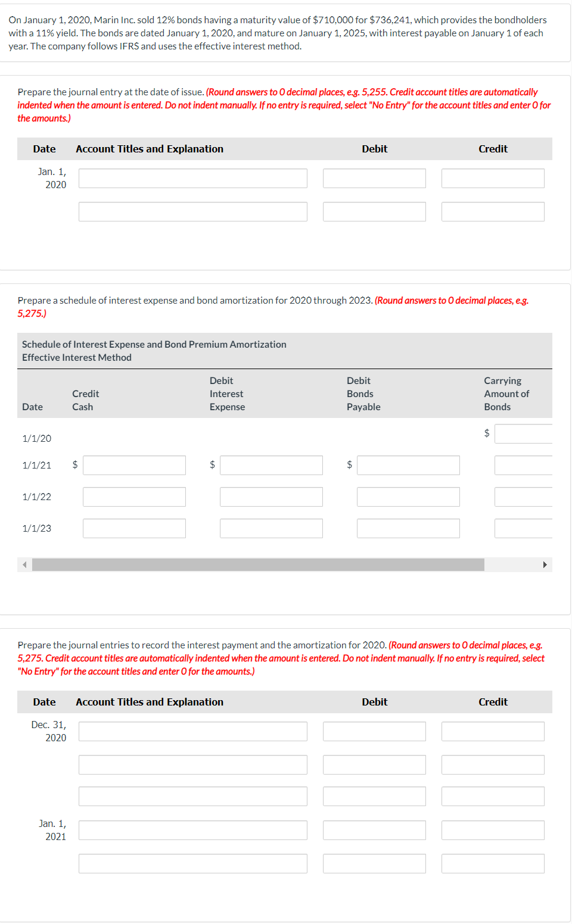The image size is (572, 924).
Task: Click the Credit Cash field for 1/1/22
Action: click(x=133, y=497)
